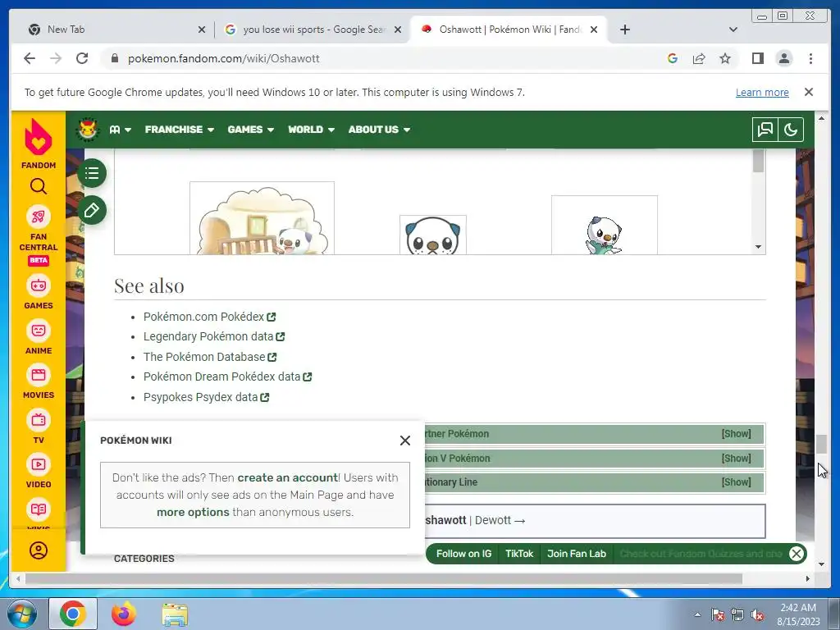The width and height of the screenshot is (840, 630).
Task: Close the bottom Fandom promo bar
Action: 796,554
